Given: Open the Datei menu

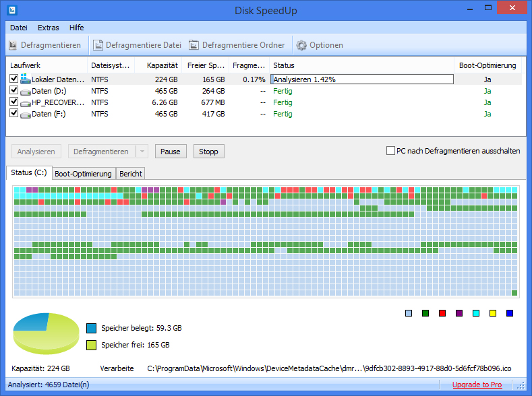Looking at the screenshot, I should tap(19, 28).
